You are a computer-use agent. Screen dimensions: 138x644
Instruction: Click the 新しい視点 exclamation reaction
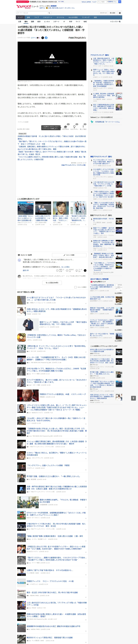[x=83, y=127]
